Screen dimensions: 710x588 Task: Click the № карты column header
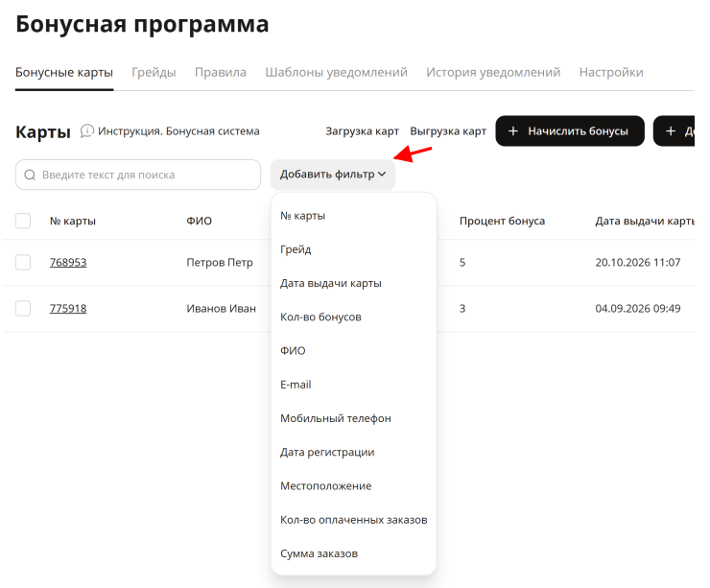point(73,221)
